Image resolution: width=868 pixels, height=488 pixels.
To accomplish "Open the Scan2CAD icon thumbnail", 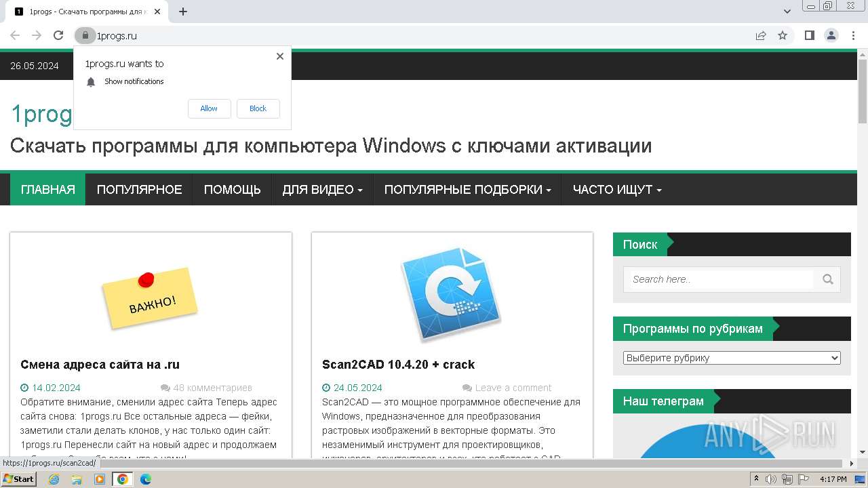I will coord(452,293).
